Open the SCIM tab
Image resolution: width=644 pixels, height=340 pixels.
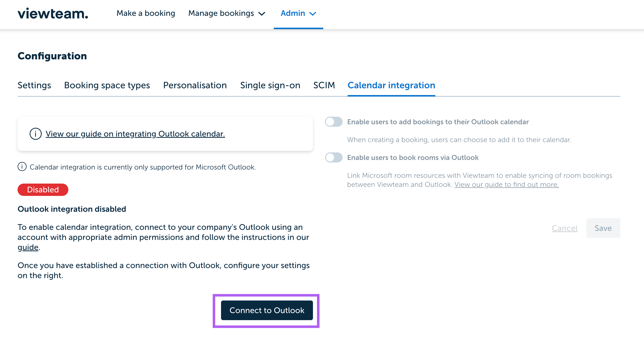coord(324,85)
